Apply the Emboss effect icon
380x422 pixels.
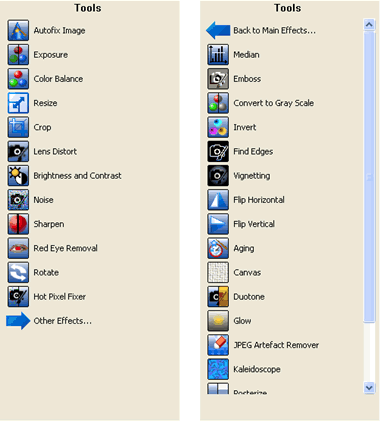pyautogui.click(x=218, y=79)
